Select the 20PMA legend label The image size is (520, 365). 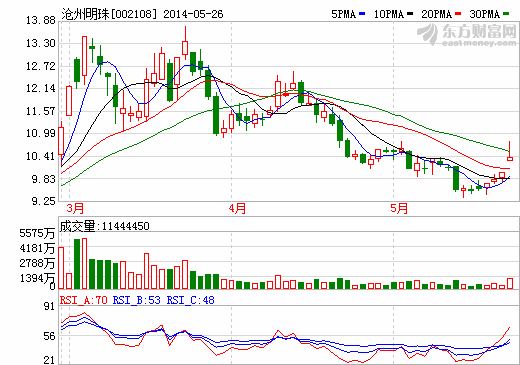[x=437, y=14]
